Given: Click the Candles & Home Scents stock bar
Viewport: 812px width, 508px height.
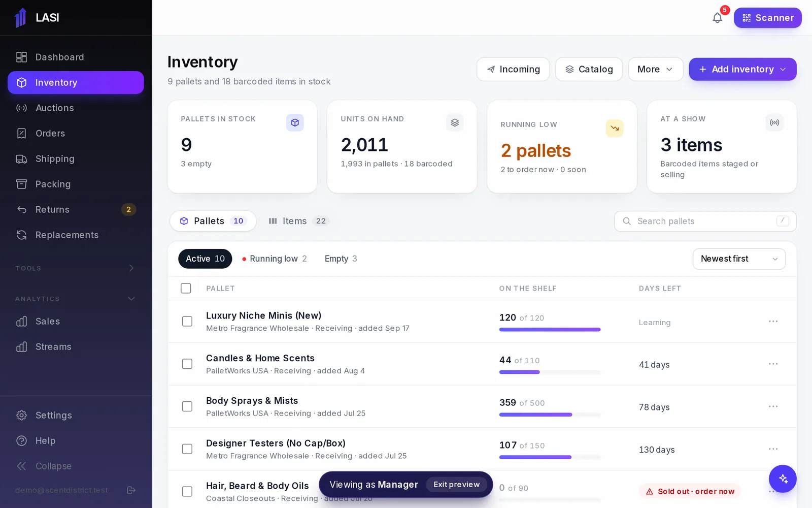Looking at the screenshot, I should click(550, 372).
